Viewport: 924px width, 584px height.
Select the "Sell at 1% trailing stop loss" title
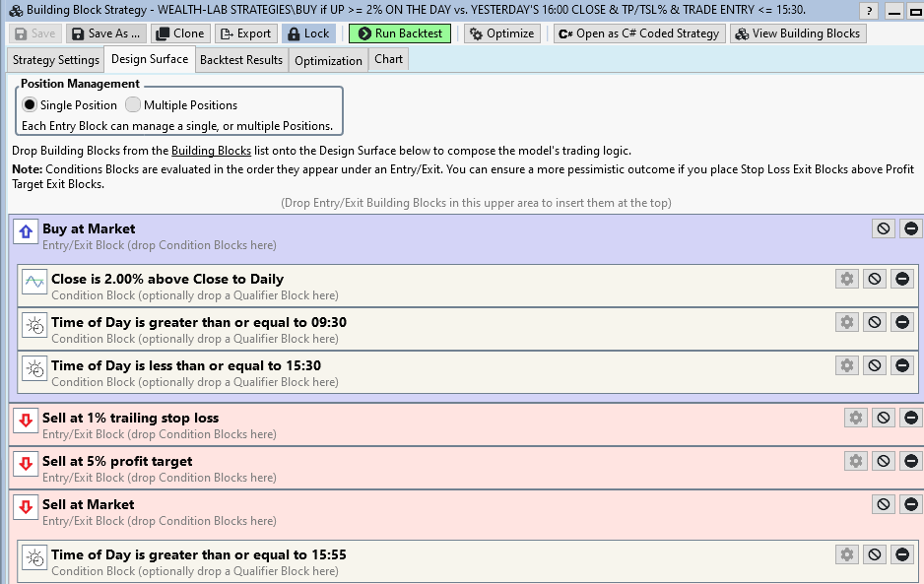[x=131, y=418]
